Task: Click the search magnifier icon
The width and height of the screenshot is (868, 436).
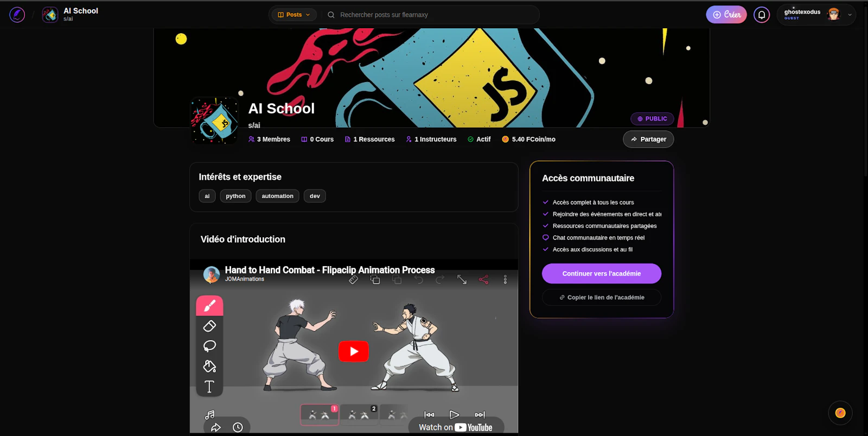Action: coord(331,15)
